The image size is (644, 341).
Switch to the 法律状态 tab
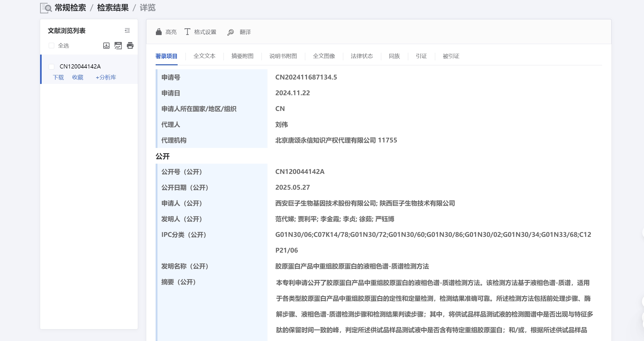[x=362, y=56]
